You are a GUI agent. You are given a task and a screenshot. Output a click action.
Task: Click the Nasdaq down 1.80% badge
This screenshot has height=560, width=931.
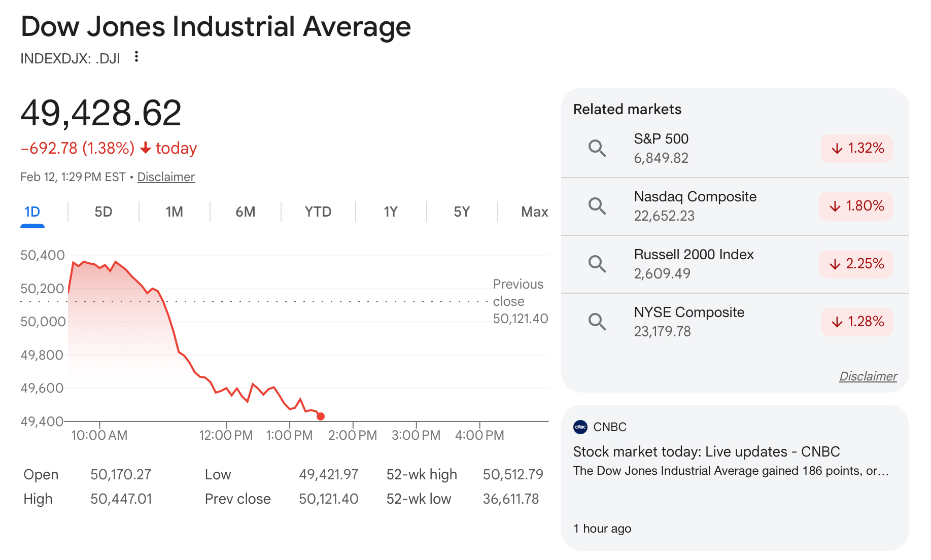(856, 206)
